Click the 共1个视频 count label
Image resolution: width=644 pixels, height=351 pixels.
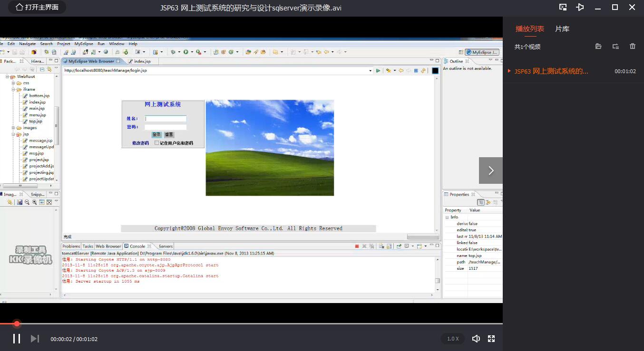(527, 47)
